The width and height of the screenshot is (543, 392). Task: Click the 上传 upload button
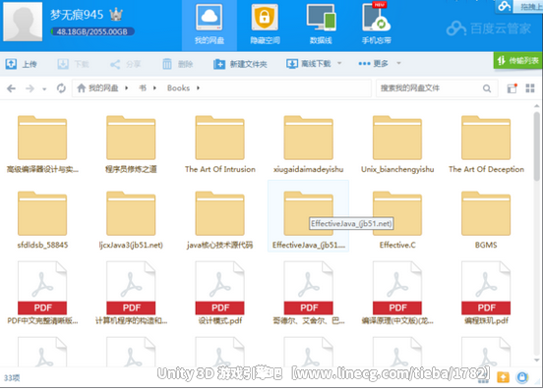(22, 64)
